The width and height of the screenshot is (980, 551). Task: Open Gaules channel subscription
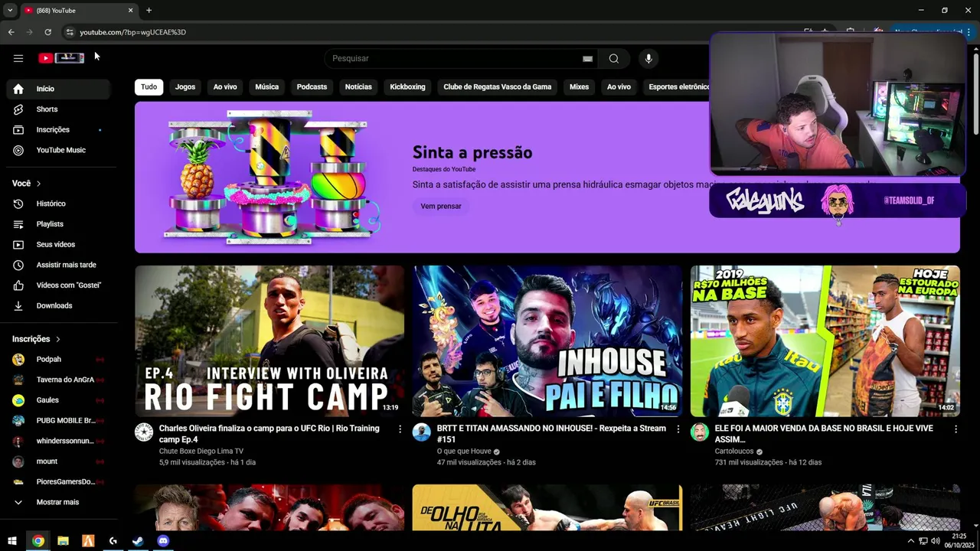tap(58, 400)
